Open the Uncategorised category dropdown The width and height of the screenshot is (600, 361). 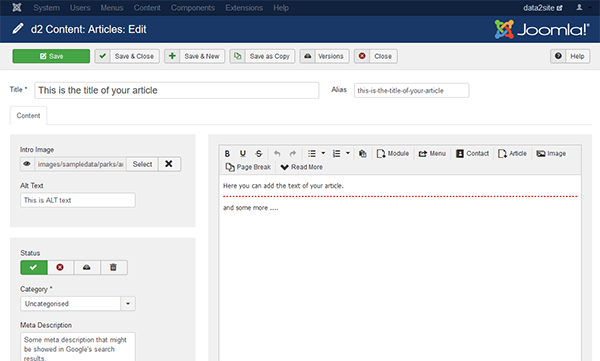click(x=78, y=304)
